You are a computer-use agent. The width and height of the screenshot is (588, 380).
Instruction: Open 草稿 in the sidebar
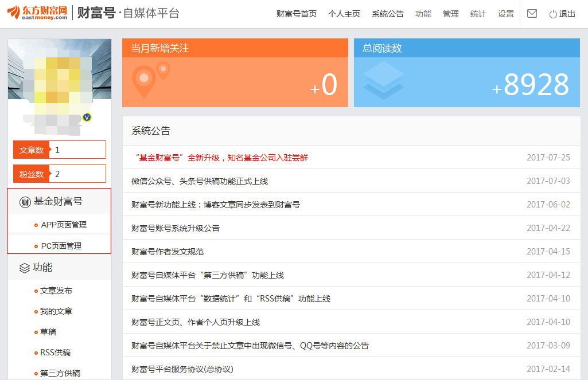point(48,332)
